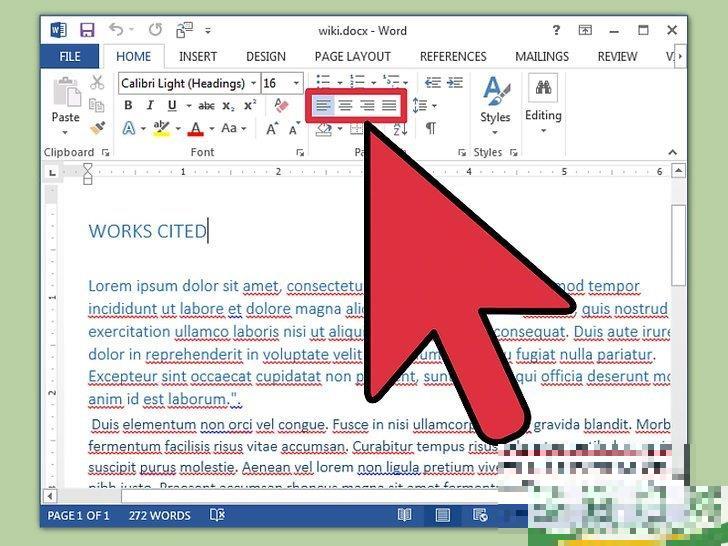The width and height of the screenshot is (728, 546).
Task: Click the Paste button
Action: point(65,104)
